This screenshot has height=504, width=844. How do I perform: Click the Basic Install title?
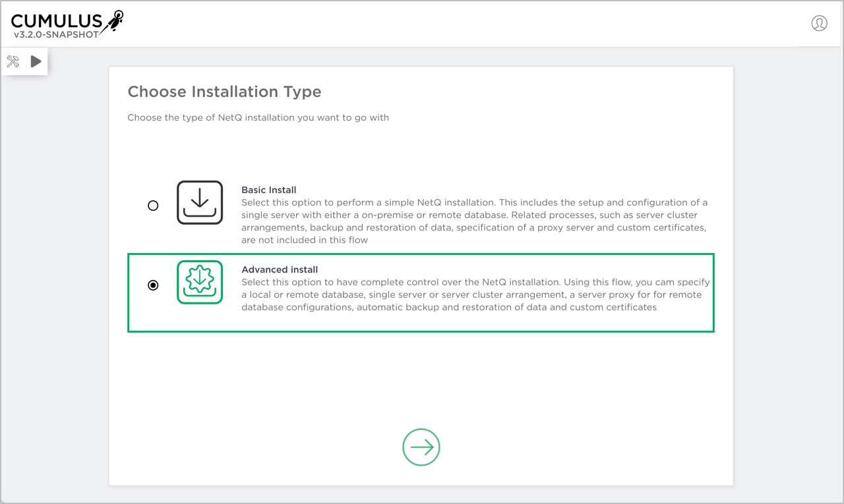[x=268, y=190]
